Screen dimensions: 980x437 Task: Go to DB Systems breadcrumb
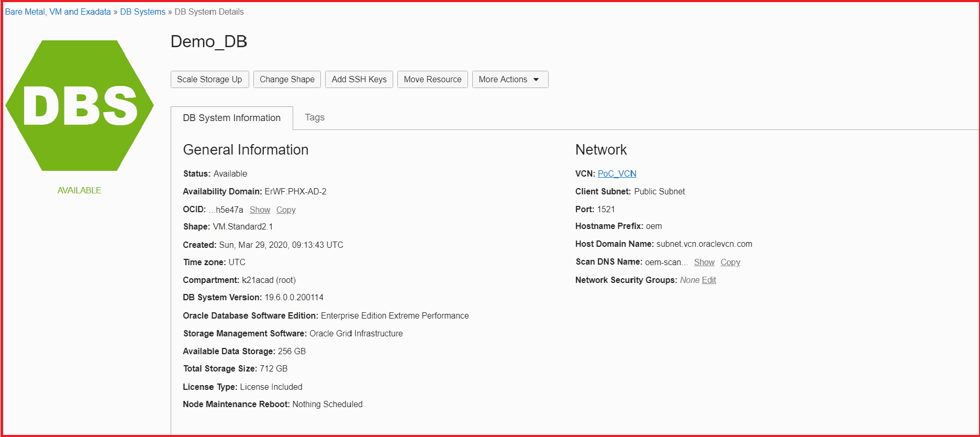tap(142, 12)
